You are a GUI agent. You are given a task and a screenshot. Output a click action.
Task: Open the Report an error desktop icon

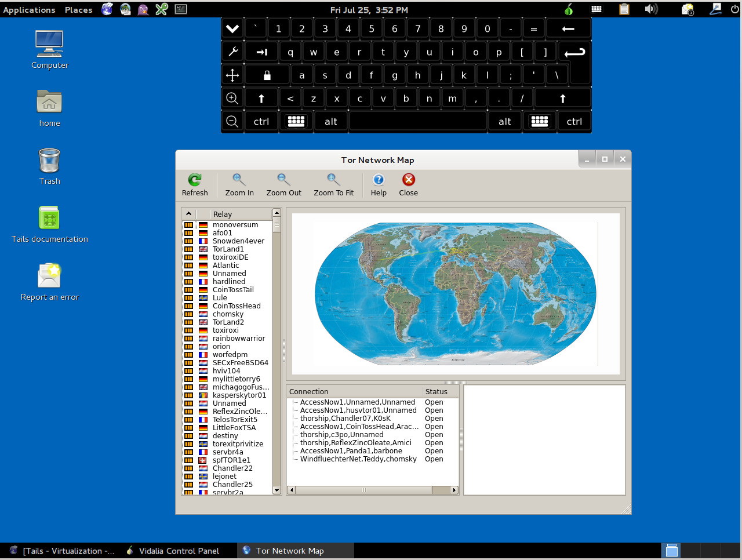click(x=49, y=282)
